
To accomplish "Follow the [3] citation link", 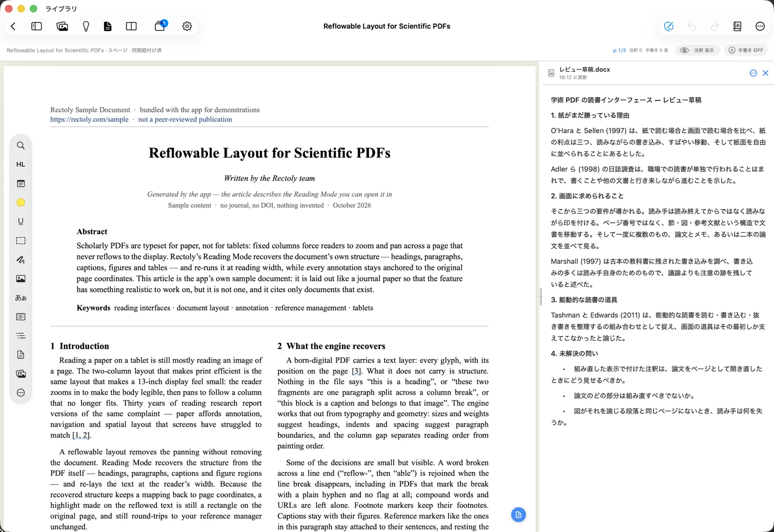I will pos(356,371).
